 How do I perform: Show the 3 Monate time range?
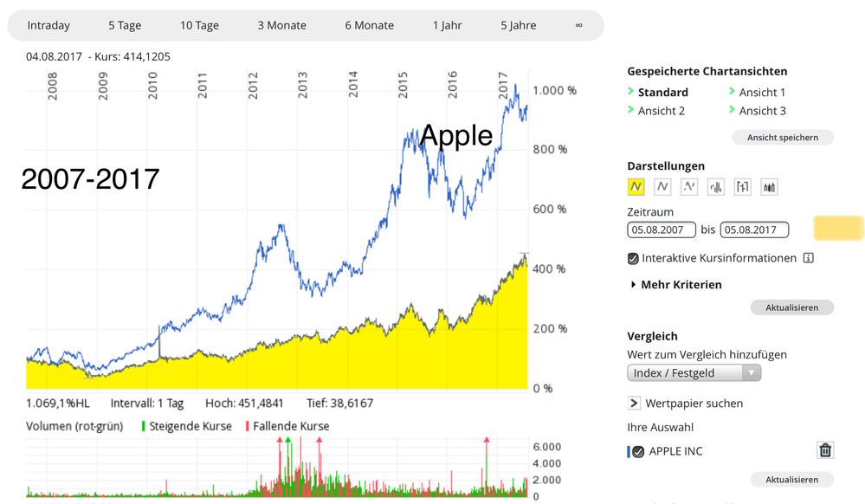(281, 25)
